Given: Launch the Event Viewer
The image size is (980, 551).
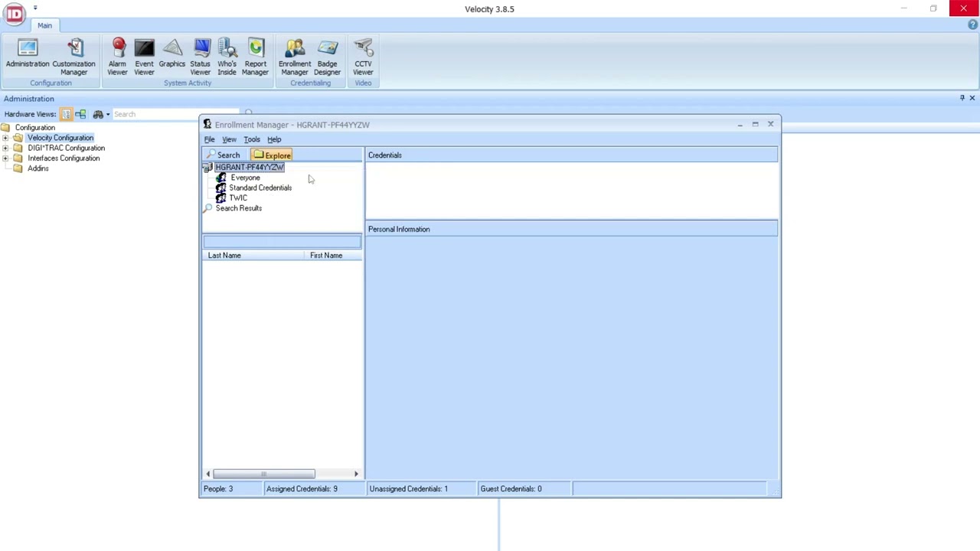Looking at the screenshot, I should [144, 57].
